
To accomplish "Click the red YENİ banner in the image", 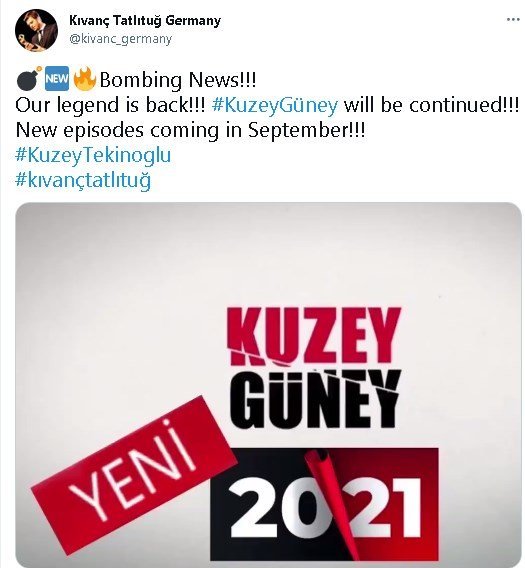I will [132, 474].
